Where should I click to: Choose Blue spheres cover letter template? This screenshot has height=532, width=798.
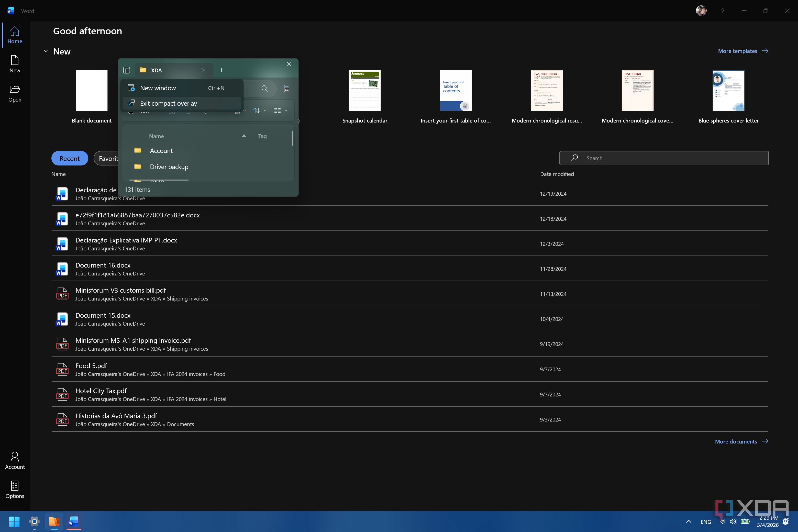click(728, 97)
